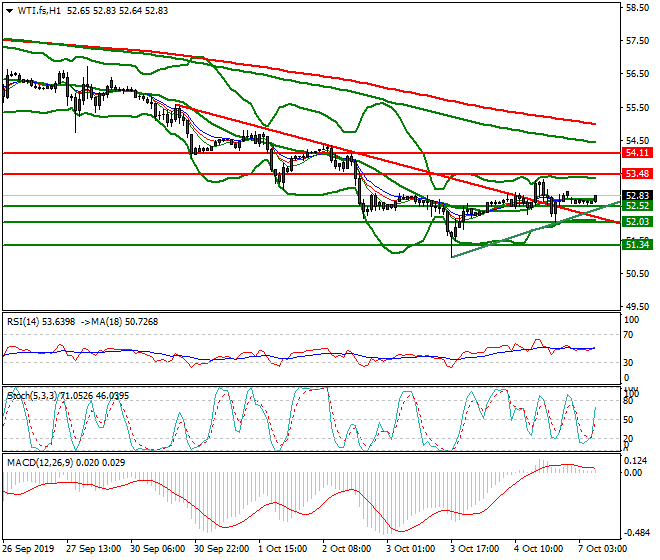Select the 1 Oct 15:00 time label
The image size is (660, 560).
[282, 549]
